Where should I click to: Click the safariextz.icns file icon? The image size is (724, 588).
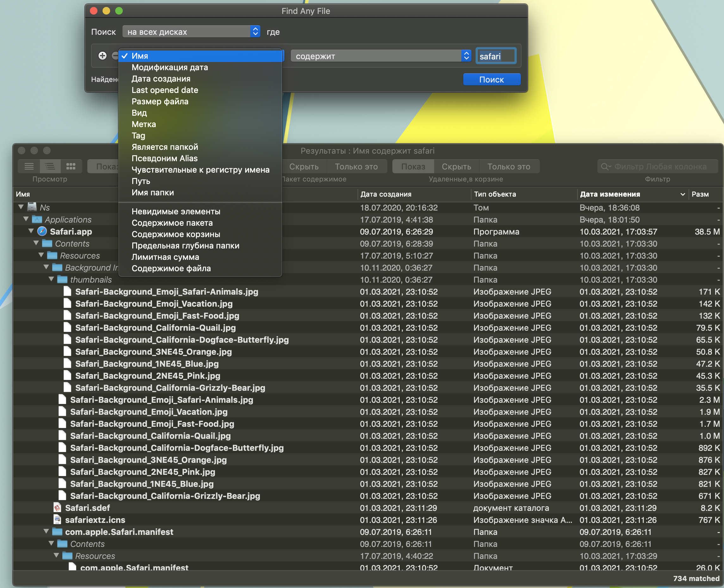(x=57, y=520)
